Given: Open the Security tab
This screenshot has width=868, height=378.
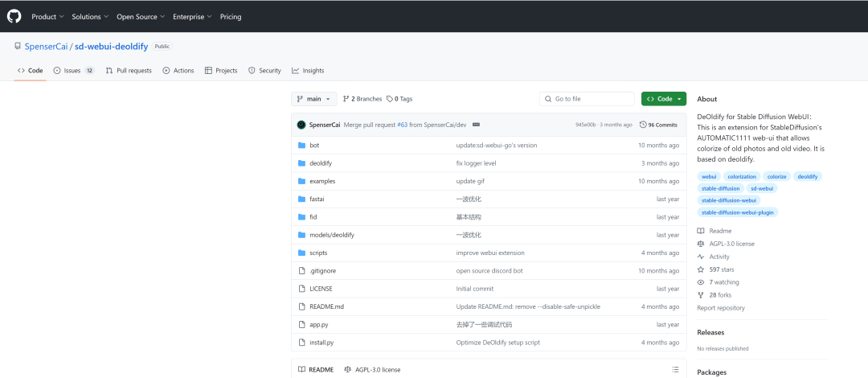Looking at the screenshot, I should (264, 71).
